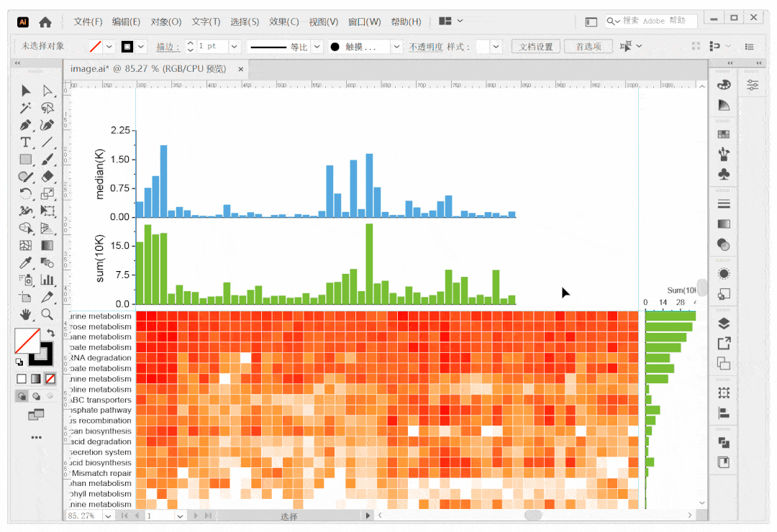
Task: Click the 文档设置 button
Action: [x=536, y=47]
